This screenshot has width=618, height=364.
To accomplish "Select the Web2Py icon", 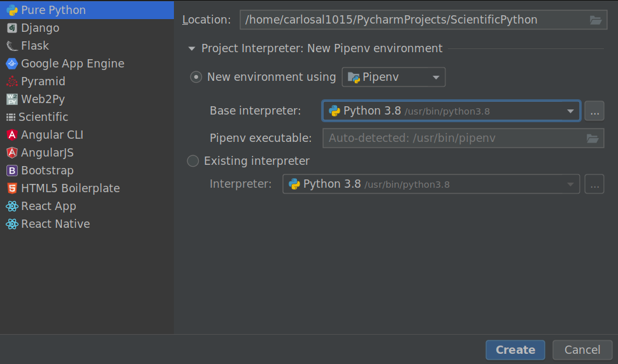I will pyautogui.click(x=12, y=99).
